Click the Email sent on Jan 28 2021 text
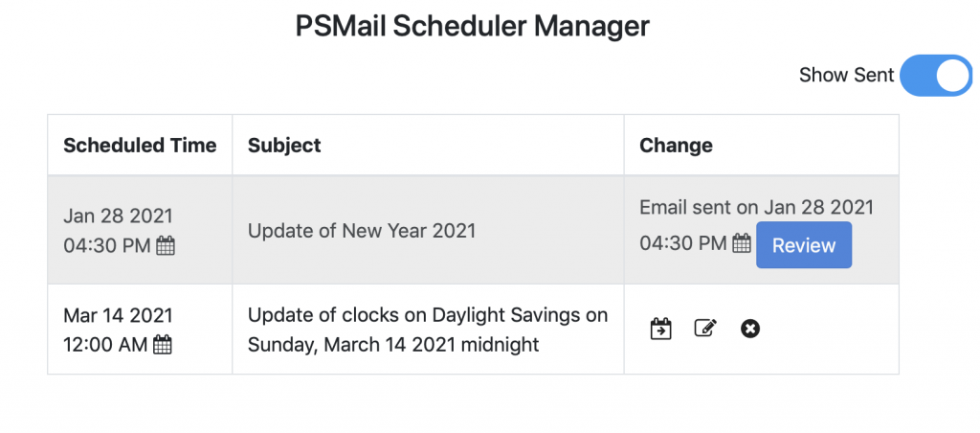This screenshot has height=433, width=980. pos(756,207)
